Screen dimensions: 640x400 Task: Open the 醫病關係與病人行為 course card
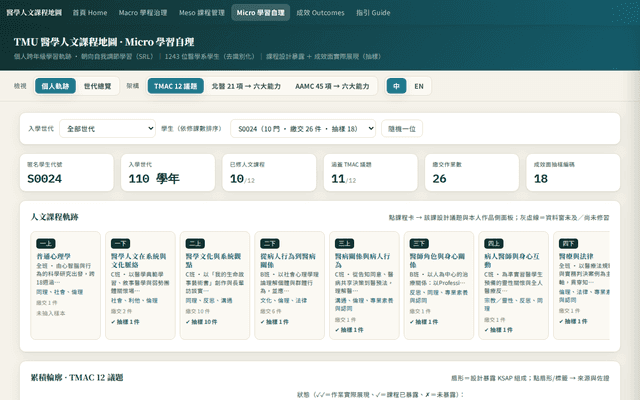pos(364,285)
